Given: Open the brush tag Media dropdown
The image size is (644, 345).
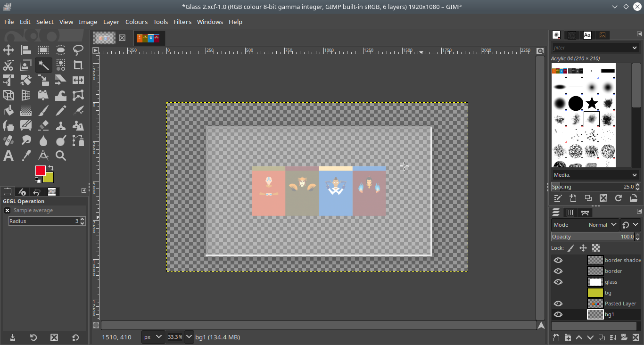Looking at the screenshot, I should (x=596, y=175).
